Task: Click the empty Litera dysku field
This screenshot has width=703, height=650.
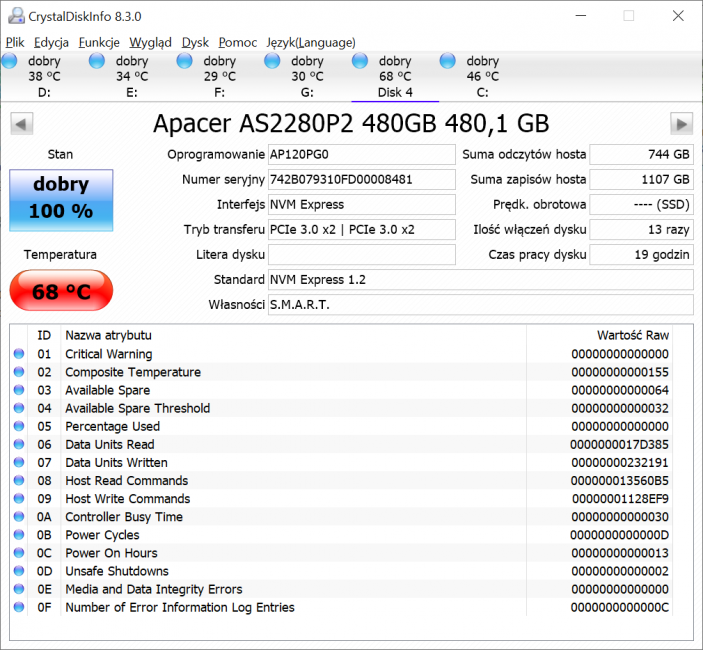Action: (361, 255)
